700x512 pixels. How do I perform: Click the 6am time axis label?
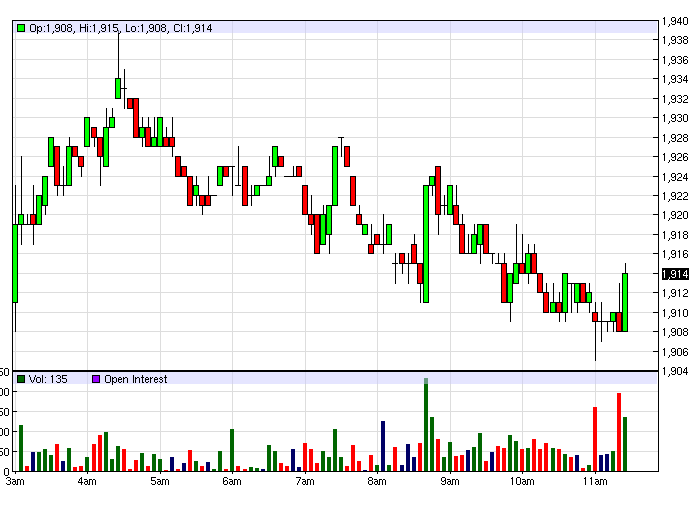(232, 482)
